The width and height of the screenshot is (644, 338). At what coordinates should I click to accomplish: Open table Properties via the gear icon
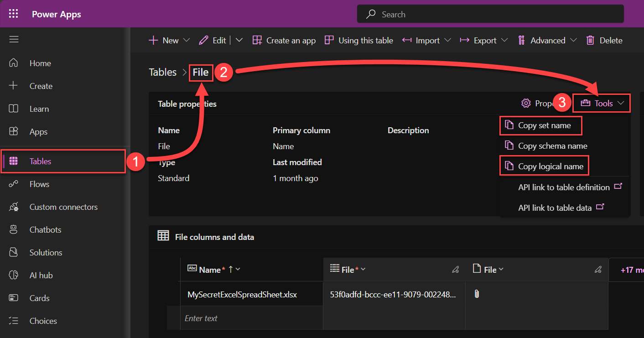click(526, 103)
